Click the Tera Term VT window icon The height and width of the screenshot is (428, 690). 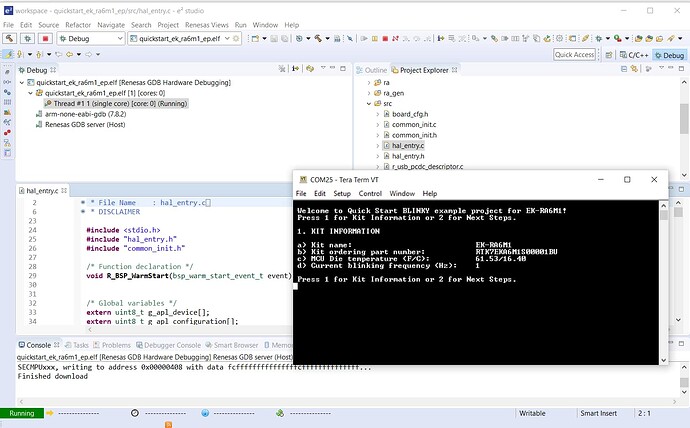coord(303,179)
